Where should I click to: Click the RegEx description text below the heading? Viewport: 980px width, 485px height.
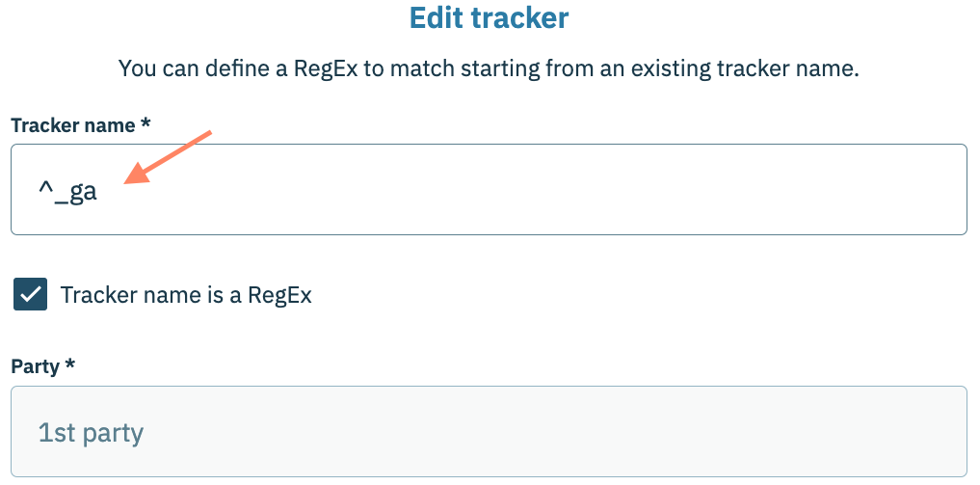point(488,68)
